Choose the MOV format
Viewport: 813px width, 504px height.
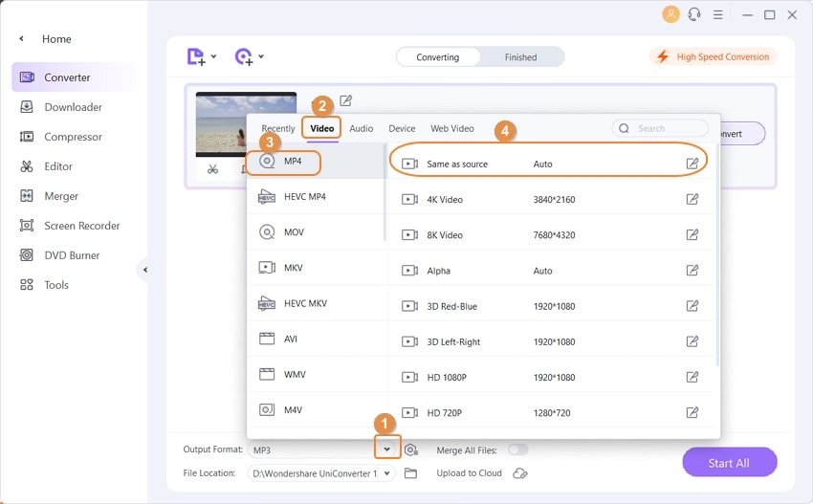(x=317, y=232)
